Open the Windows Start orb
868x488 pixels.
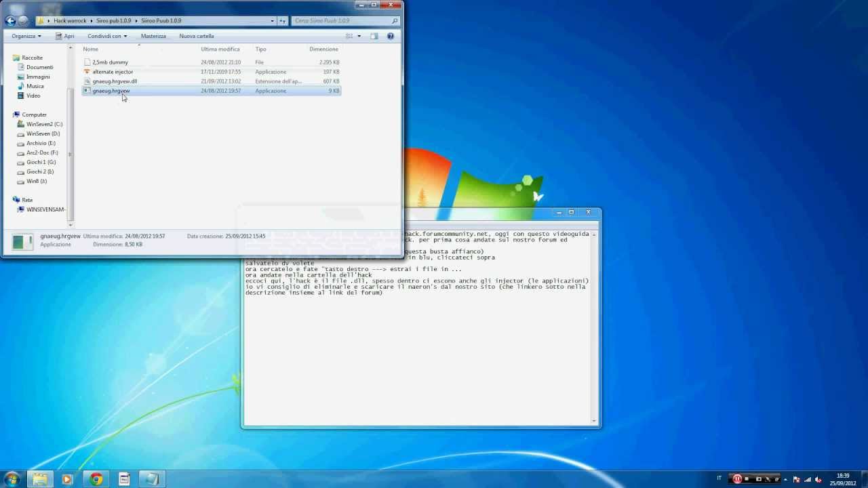(x=12, y=479)
